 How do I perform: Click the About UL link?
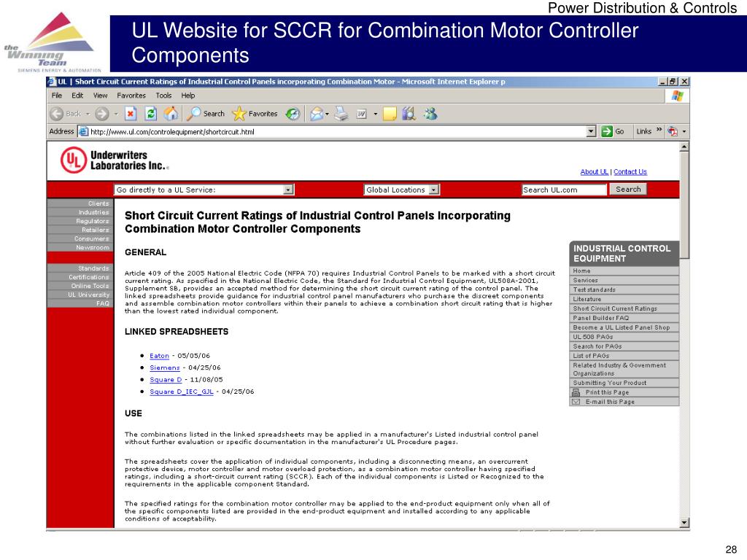coord(594,172)
